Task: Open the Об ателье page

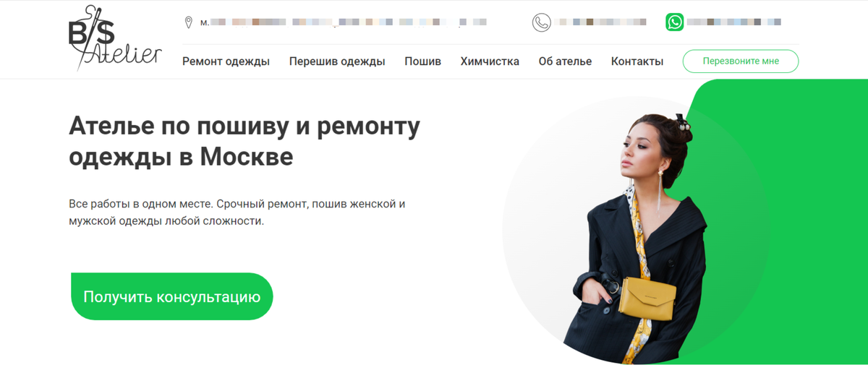Action: [565, 61]
